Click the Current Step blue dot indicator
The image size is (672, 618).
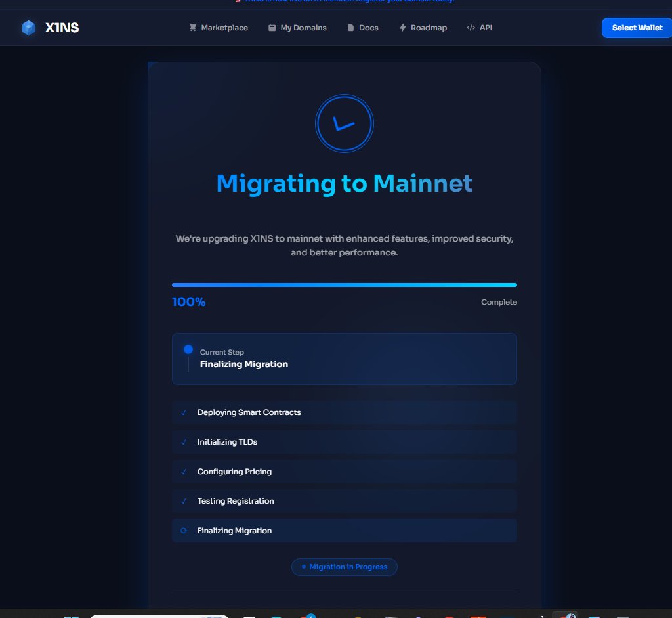point(188,349)
